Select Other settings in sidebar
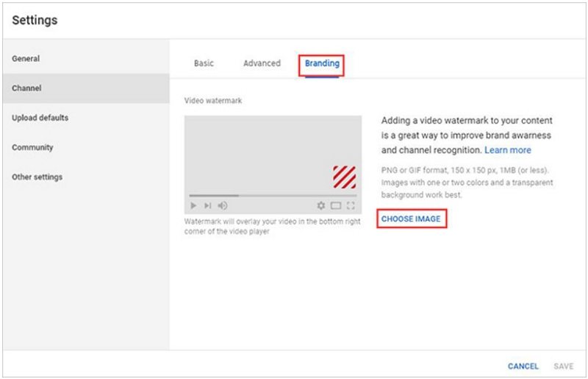The image size is (588, 379). coord(37,177)
